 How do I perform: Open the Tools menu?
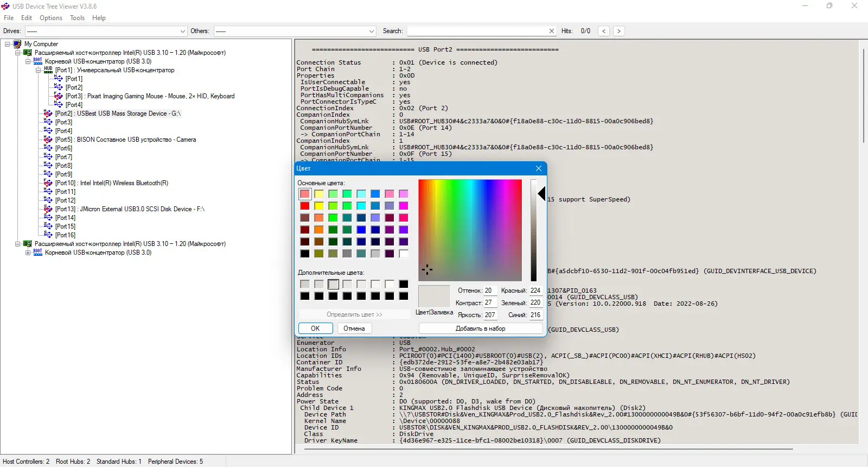click(77, 18)
